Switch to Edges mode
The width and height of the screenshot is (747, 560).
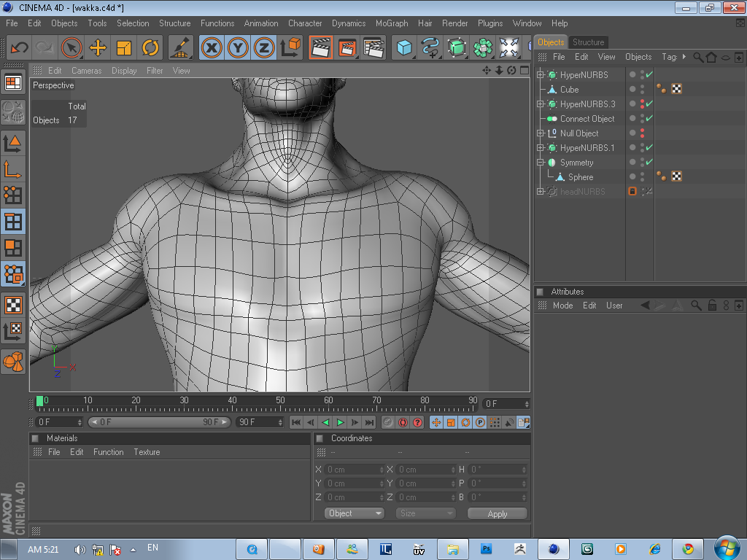[x=13, y=222]
